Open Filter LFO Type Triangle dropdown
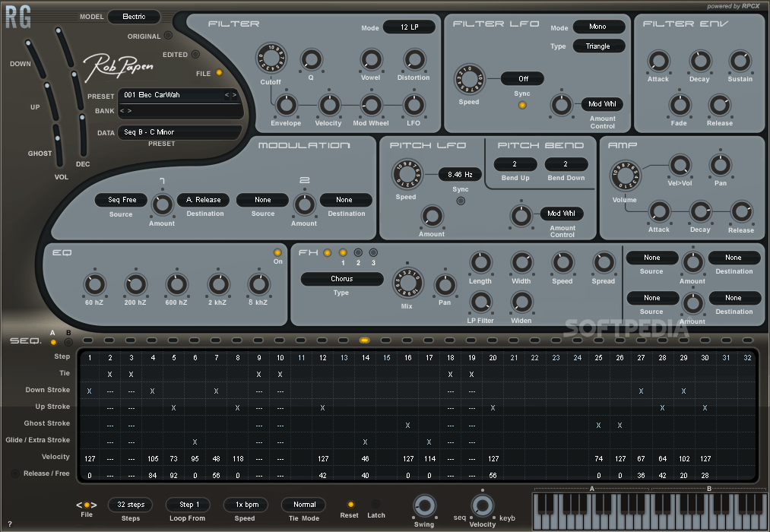770x532 pixels. pos(599,46)
